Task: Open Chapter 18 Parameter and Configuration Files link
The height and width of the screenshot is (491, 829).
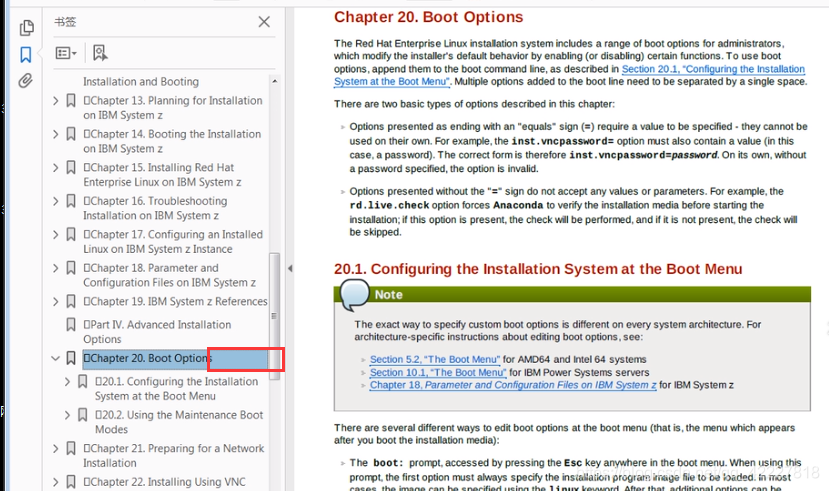Action: coord(513,385)
